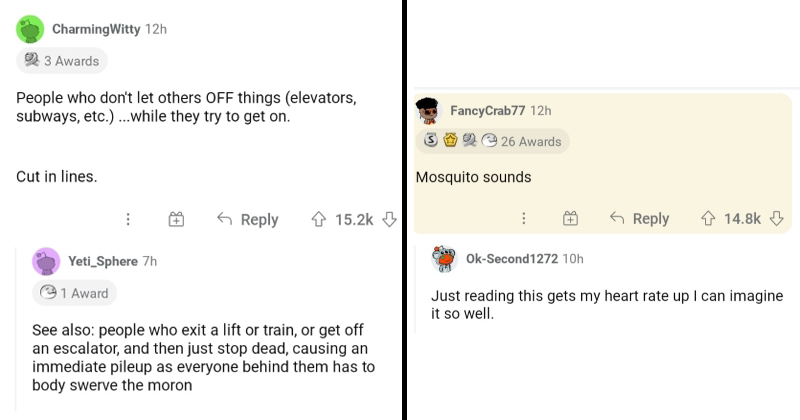Screen dimensions: 800x420
Task: Reply to CharmingWitty's comment
Action: [x=248, y=219]
